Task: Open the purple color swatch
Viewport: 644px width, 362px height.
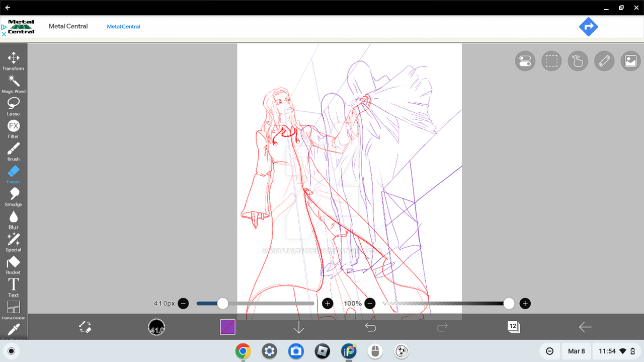Action: click(227, 327)
